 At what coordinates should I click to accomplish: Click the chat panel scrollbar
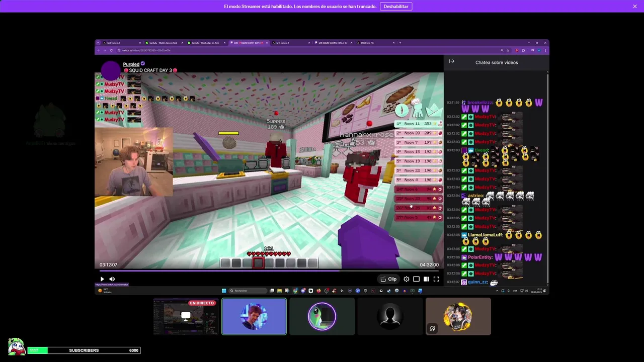[547, 178]
